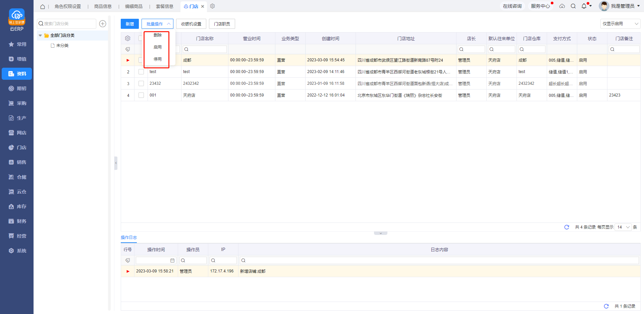Click the 搜索门店分类 search field

(67, 24)
